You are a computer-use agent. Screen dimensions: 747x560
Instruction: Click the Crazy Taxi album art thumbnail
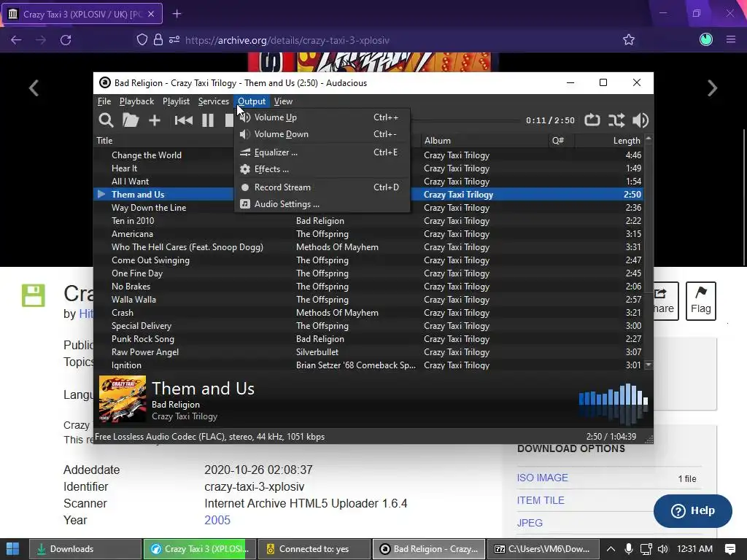123,399
